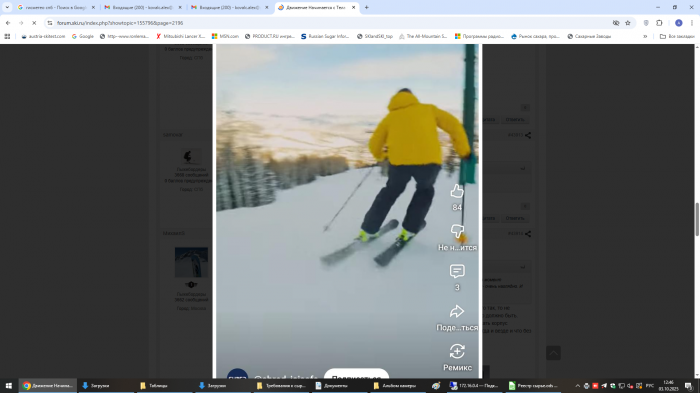The image size is (700, 393).
Task: Open the Chrome taskbar item
Action: [47, 385]
